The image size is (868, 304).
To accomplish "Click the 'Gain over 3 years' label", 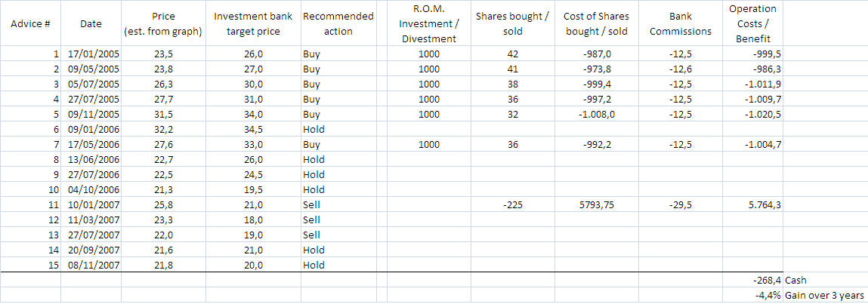I will coord(824,295).
